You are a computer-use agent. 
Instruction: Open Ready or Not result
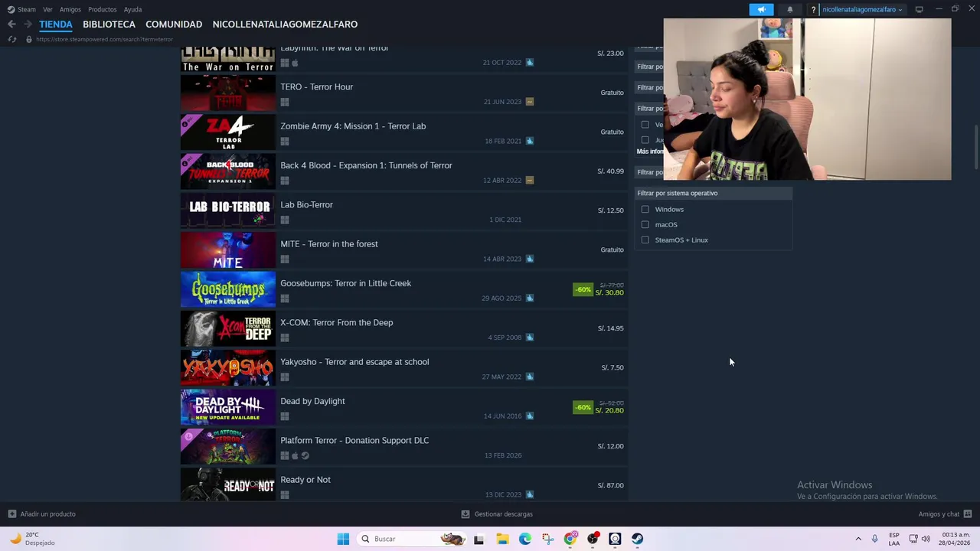(x=404, y=485)
